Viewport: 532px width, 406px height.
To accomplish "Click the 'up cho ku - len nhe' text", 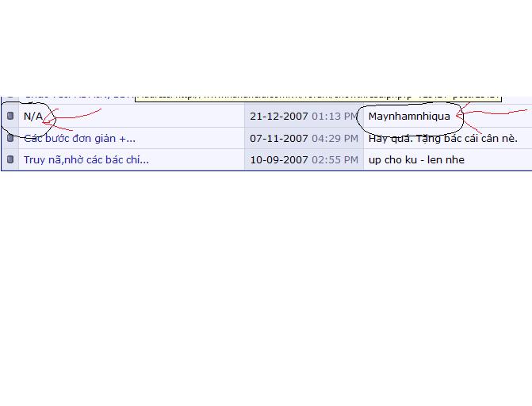I will [416, 159].
